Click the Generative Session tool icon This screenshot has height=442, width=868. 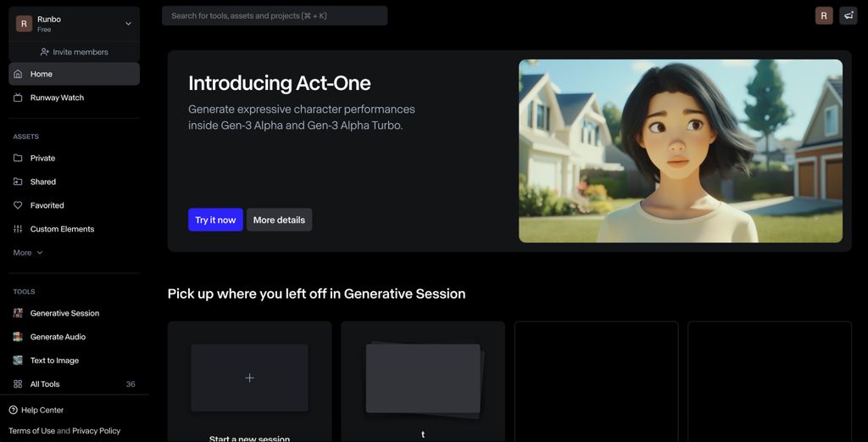[x=18, y=313]
